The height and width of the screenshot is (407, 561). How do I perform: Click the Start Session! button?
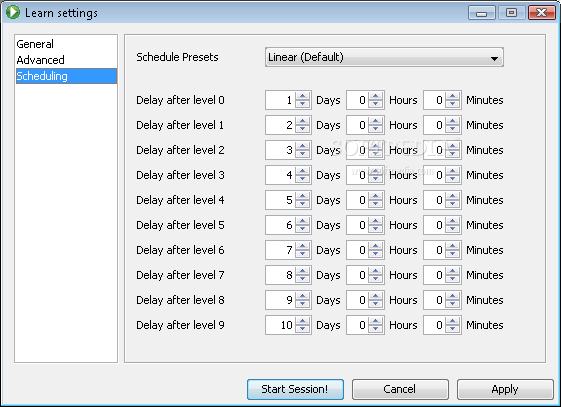pyautogui.click(x=295, y=389)
